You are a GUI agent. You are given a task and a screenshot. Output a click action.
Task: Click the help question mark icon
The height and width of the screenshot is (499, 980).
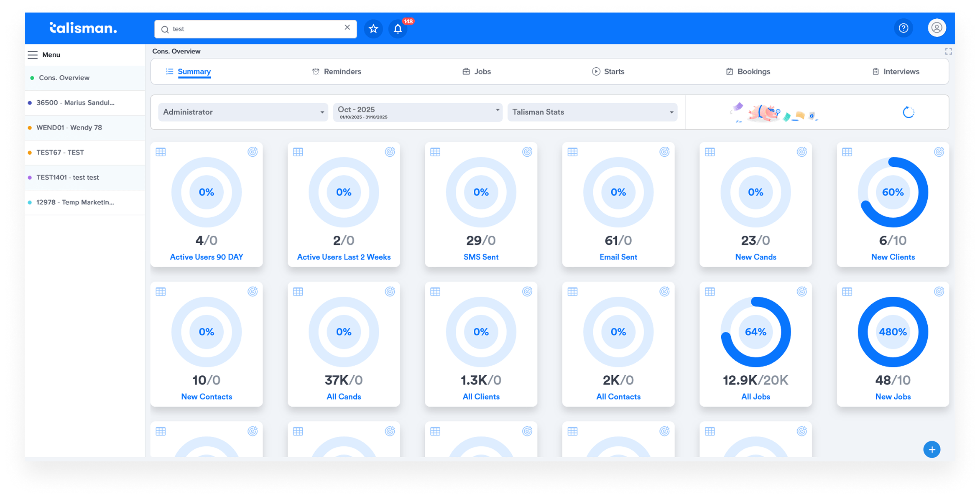click(x=903, y=28)
